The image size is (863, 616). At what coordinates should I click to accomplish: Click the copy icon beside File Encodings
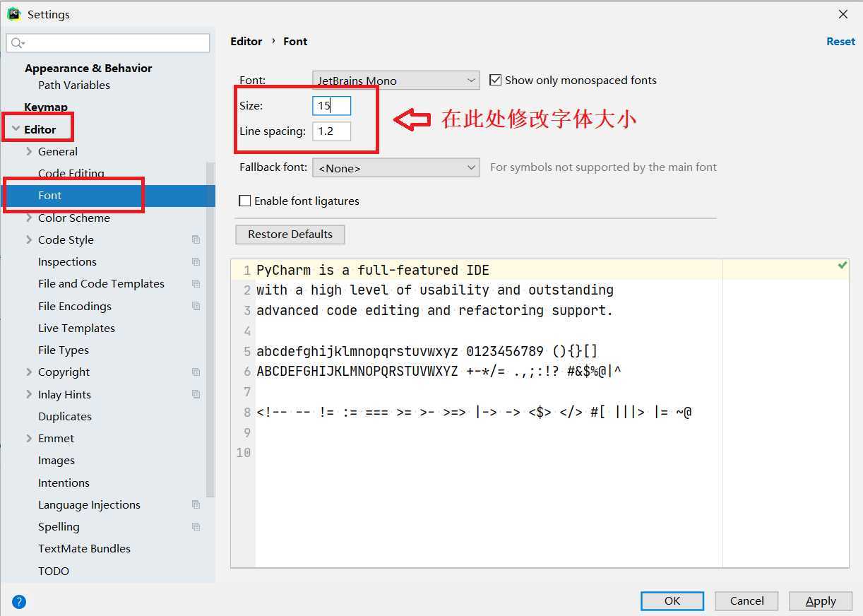click(196, 306)
